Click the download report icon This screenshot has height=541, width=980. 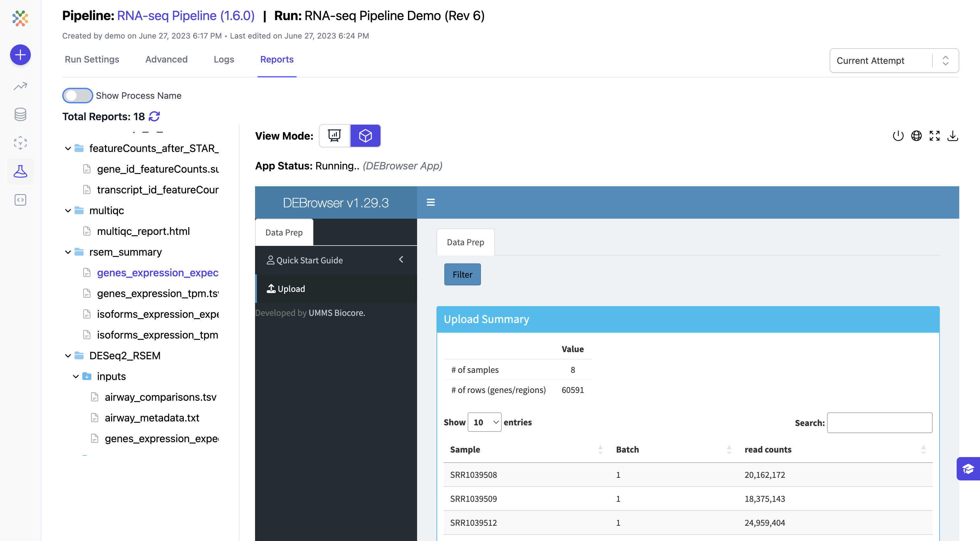pyautogui.click(x=952, y=136)
